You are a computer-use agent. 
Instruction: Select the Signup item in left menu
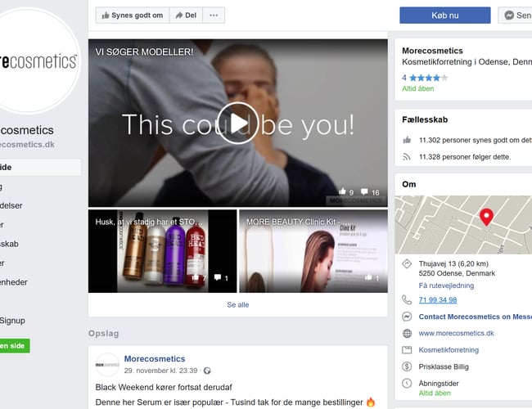(12, 320)
